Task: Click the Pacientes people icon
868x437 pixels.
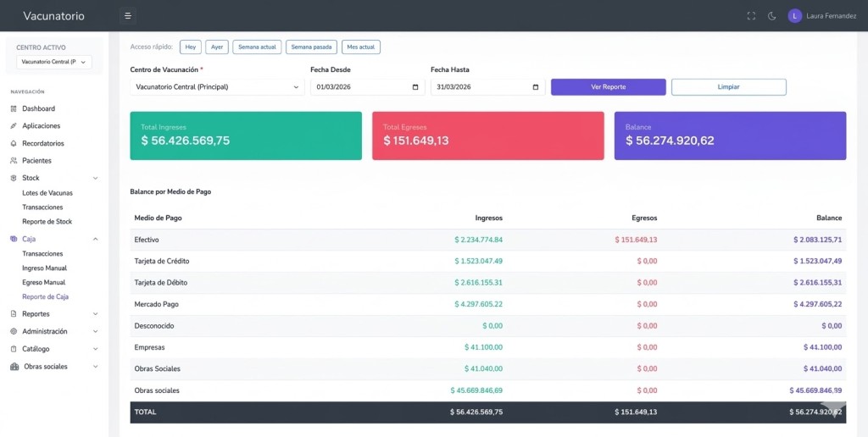Action: (x=14, y=160)
